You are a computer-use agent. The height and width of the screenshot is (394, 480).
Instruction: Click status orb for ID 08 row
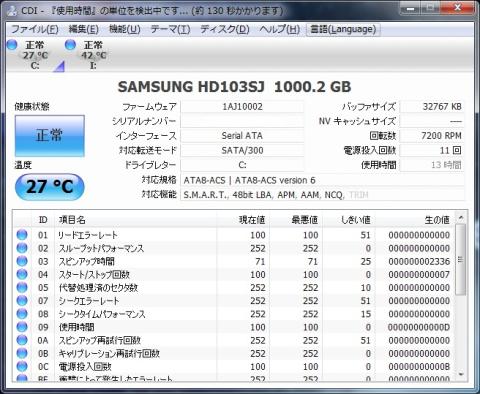coord(22,314)
